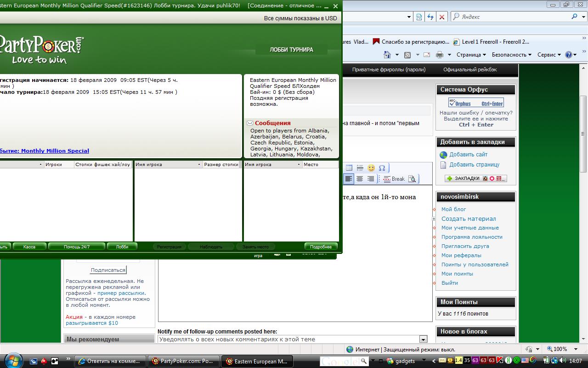Open the Пригласить друга sidebar link

click(465, 246)
